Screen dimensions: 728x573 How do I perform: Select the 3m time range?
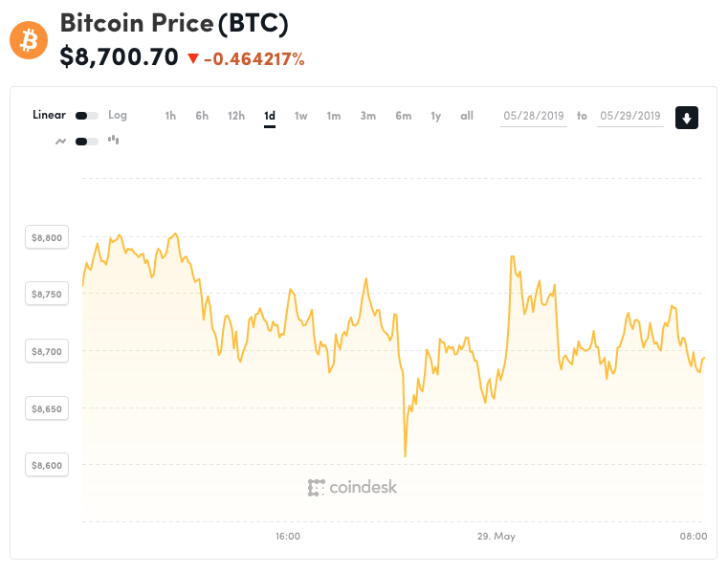tap(367, 116)
